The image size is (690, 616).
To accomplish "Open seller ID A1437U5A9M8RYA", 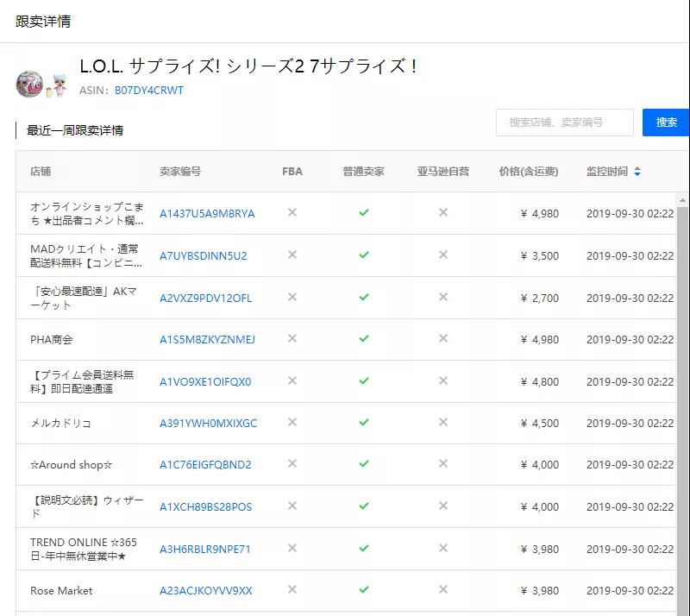I will click(207, 214).
